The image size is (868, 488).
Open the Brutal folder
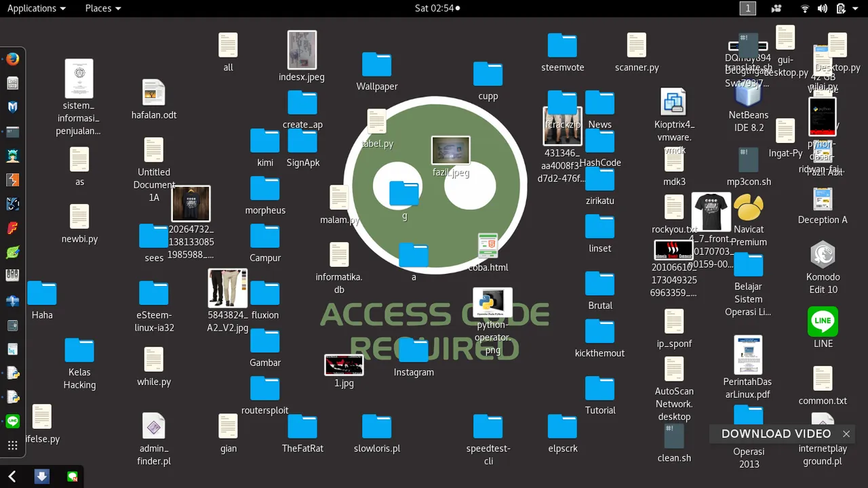tap(599, 283)
